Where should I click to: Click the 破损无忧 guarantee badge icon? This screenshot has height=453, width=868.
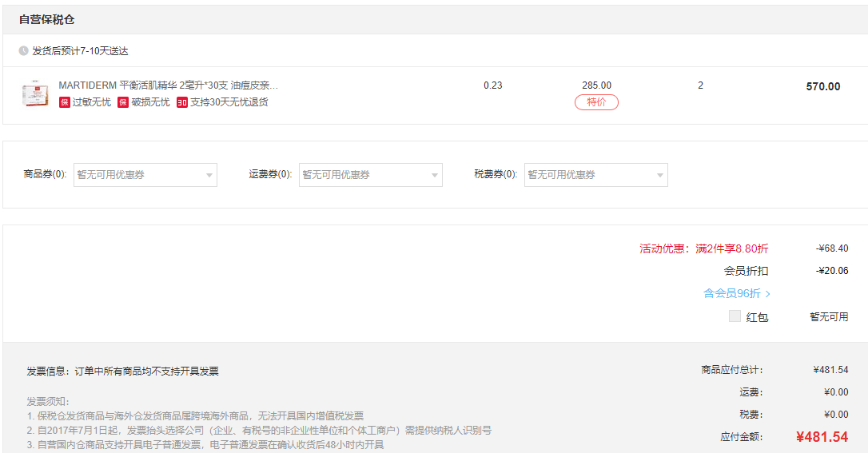123,102
